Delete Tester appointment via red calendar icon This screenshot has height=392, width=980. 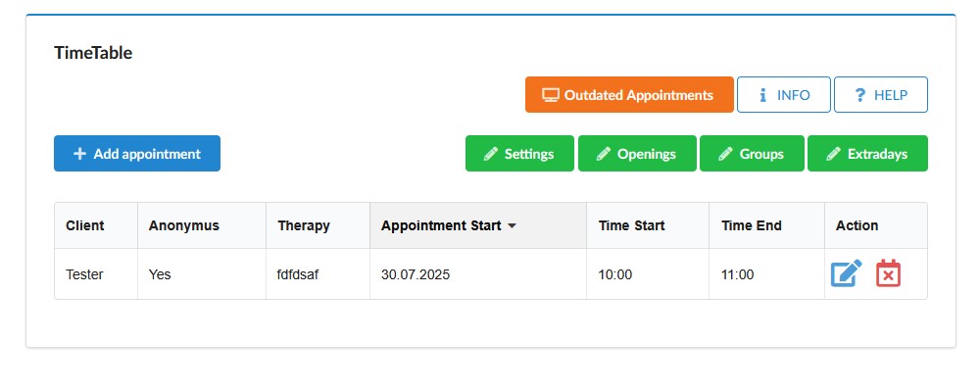tap(888, 273)
